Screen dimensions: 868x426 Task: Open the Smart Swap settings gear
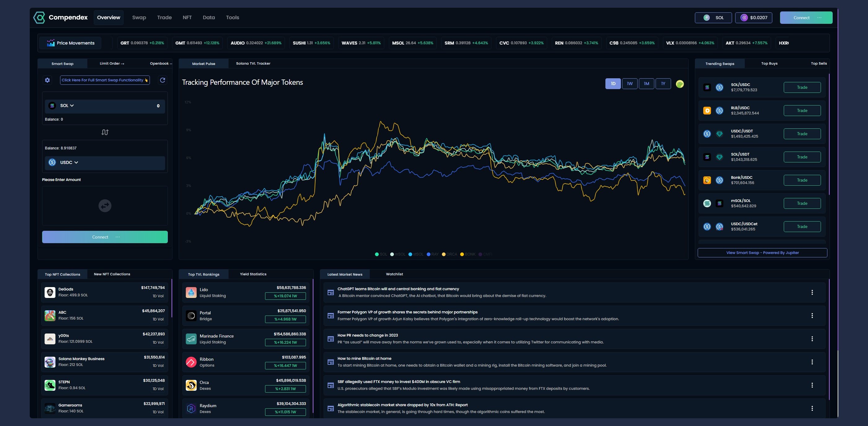pos(47,80)
